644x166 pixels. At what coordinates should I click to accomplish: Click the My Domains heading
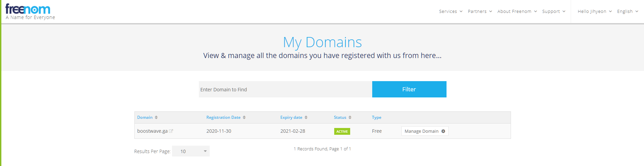pyautogui.click(x=322, y=42)
